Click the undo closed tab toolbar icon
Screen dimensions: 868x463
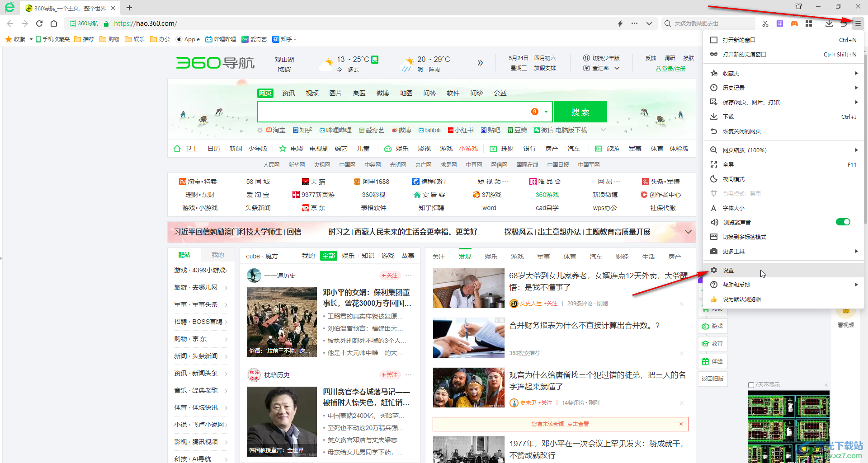pyautogui.click(x=844, y=23)
